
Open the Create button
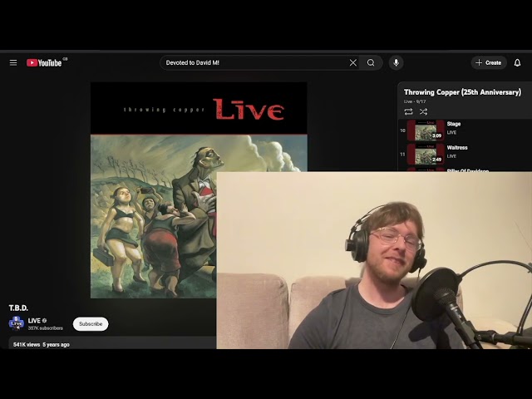click(x=489, y=63)
